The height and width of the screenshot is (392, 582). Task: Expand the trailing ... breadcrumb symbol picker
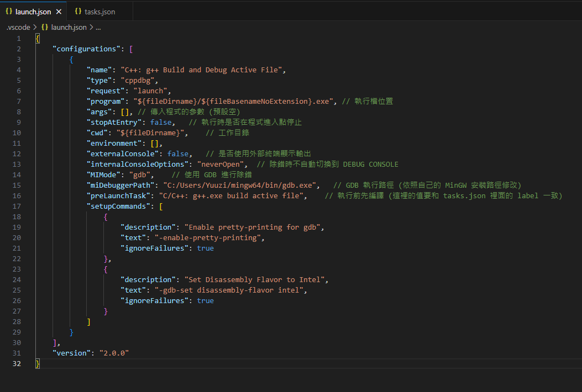(98, 27)
